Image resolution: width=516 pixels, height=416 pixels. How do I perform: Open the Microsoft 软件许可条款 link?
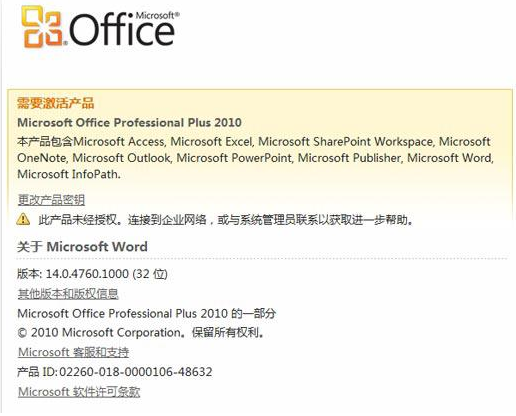[79, 392]
